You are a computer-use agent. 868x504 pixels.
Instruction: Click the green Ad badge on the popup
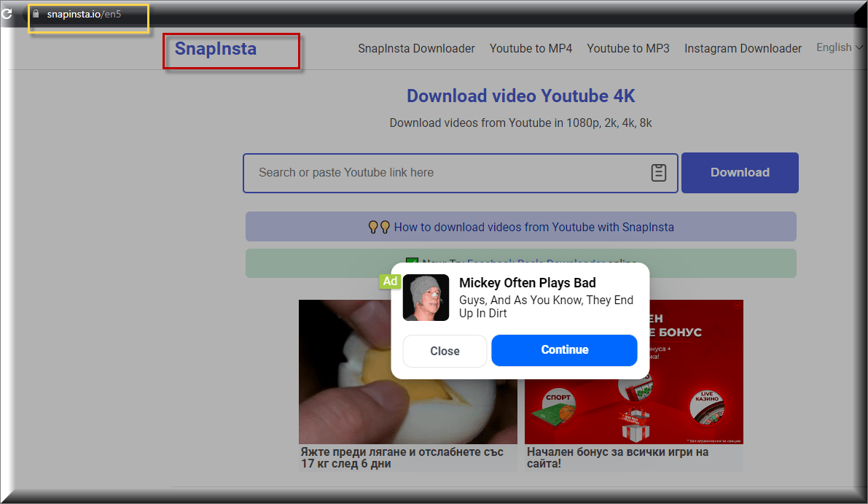(x=390, y=281)
